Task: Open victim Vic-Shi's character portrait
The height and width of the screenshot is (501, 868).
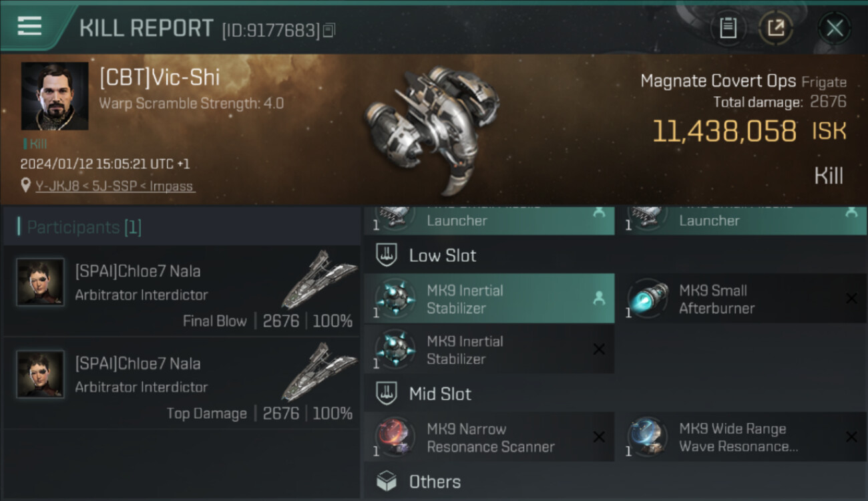Action: click(x=55, y=96)
